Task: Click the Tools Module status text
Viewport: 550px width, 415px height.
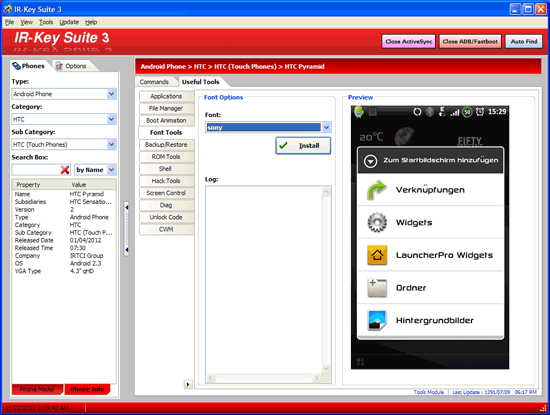Action: click(429, 392)
